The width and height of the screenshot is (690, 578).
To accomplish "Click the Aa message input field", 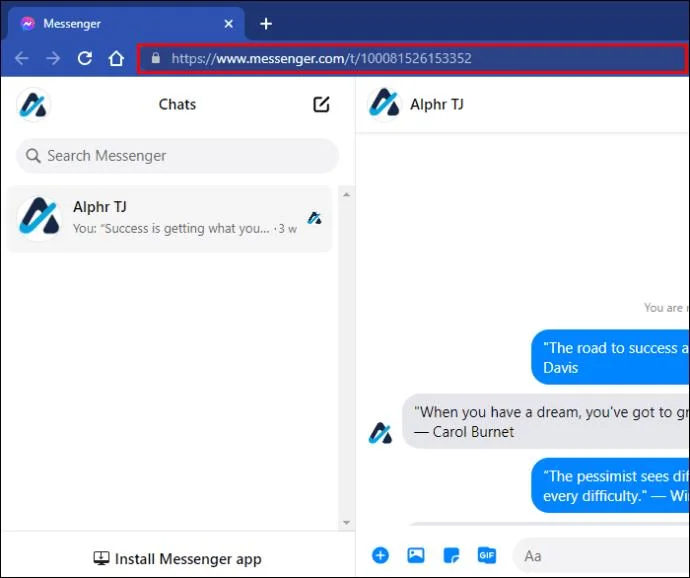I will [601, 556].
